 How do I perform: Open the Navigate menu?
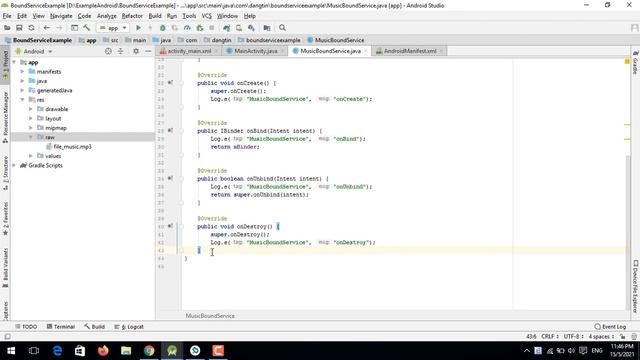coord(61,16)
